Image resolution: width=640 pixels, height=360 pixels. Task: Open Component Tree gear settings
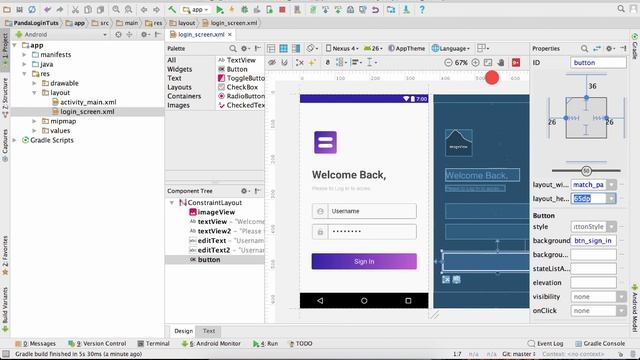244,191
